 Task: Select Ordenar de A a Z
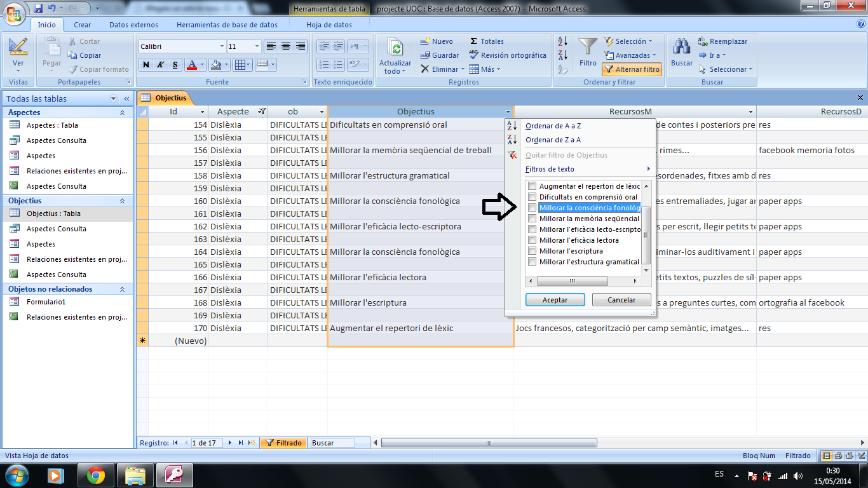click(553, 126)
